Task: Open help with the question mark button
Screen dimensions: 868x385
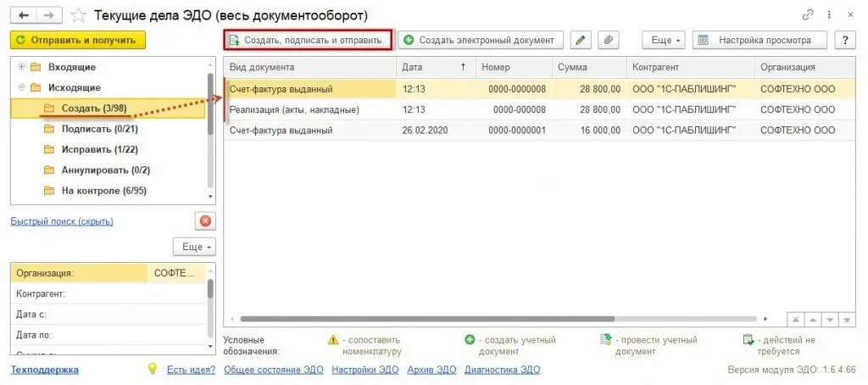Action: click(x=845, y=40)
